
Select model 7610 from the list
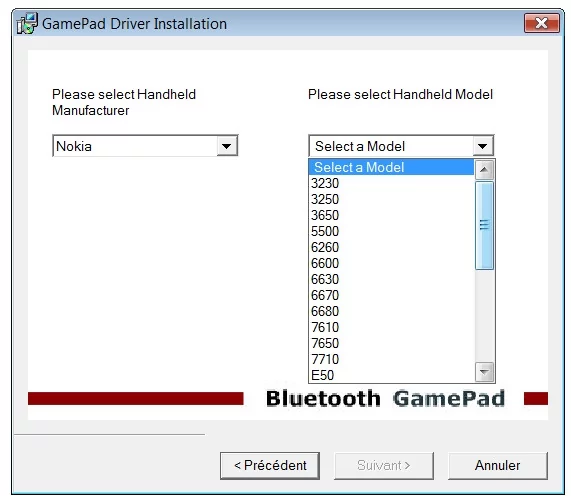click(391, 327)
